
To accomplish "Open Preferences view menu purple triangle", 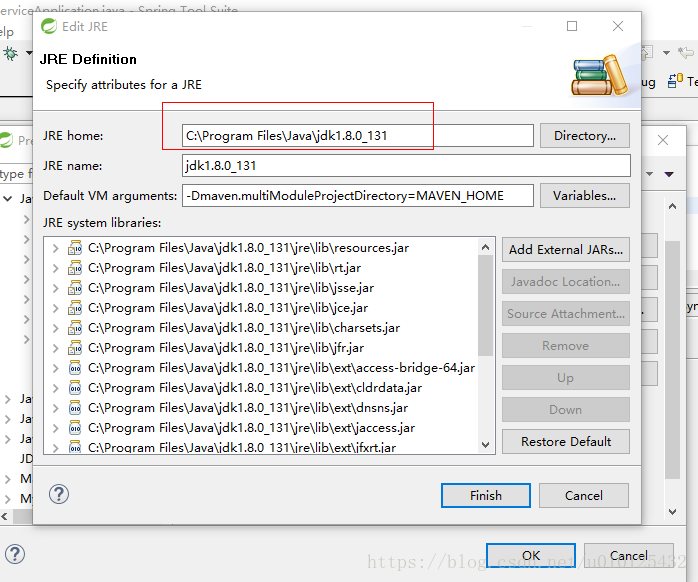I will (669, 174).
